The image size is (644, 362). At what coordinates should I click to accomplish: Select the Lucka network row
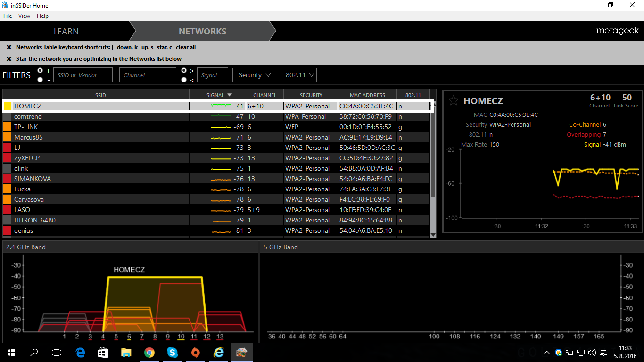(x=216, y=189)
